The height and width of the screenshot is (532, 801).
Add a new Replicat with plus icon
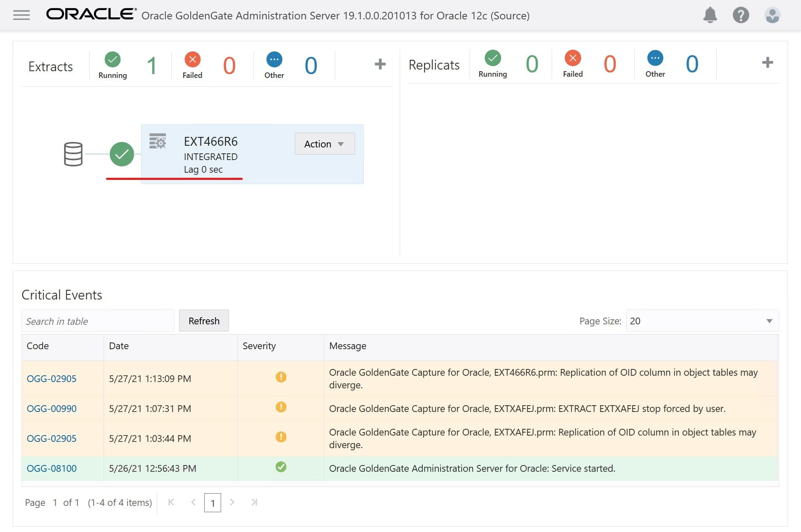pos(767,63)
